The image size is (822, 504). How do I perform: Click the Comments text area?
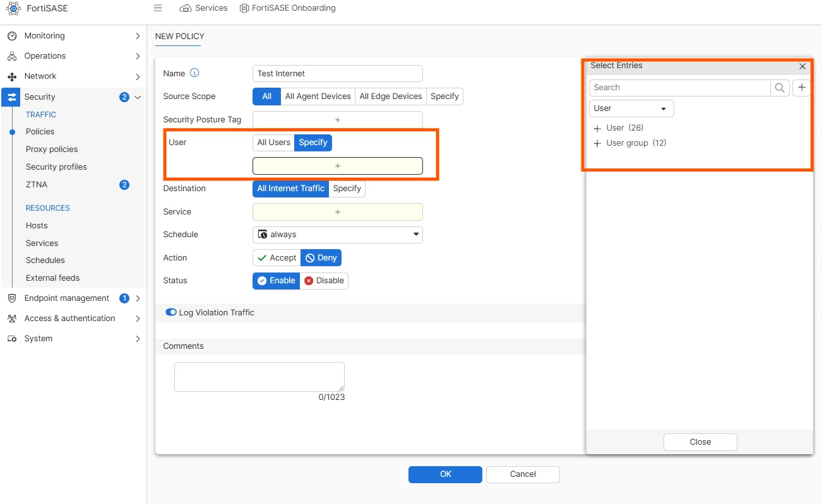pos(259,377)
